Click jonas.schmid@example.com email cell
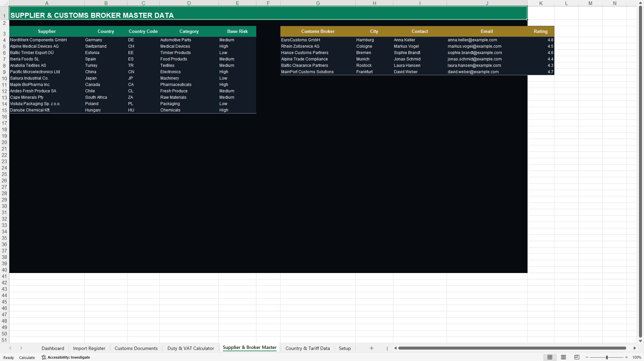Viewport: 644px width, 361px height. pos(487,59)
